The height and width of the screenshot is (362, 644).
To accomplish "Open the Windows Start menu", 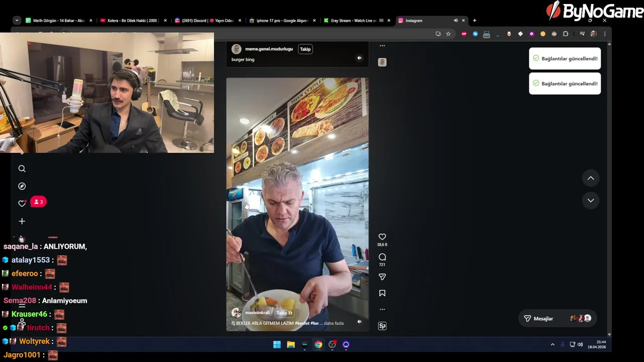I will pyautogui.click(x=277, y=344).
